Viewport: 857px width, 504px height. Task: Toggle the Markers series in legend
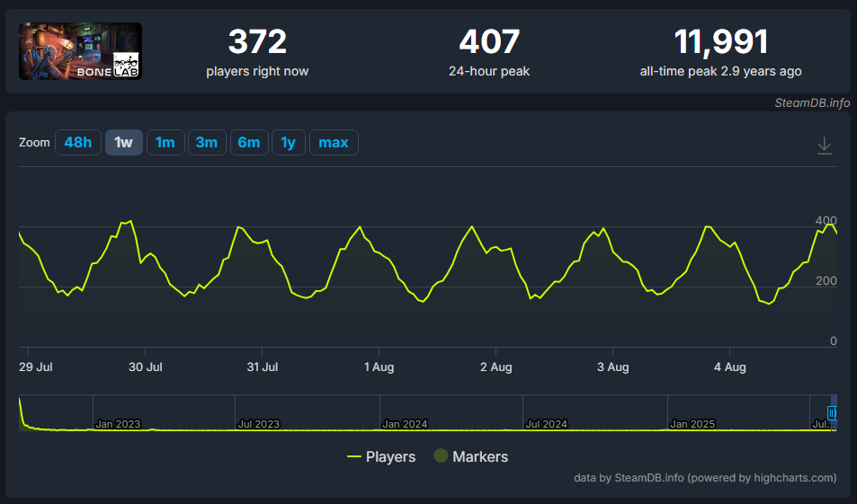coord(470,456)
